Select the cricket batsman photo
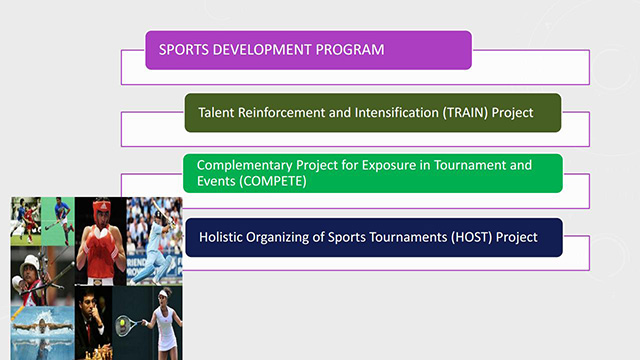 coord(154,241)
